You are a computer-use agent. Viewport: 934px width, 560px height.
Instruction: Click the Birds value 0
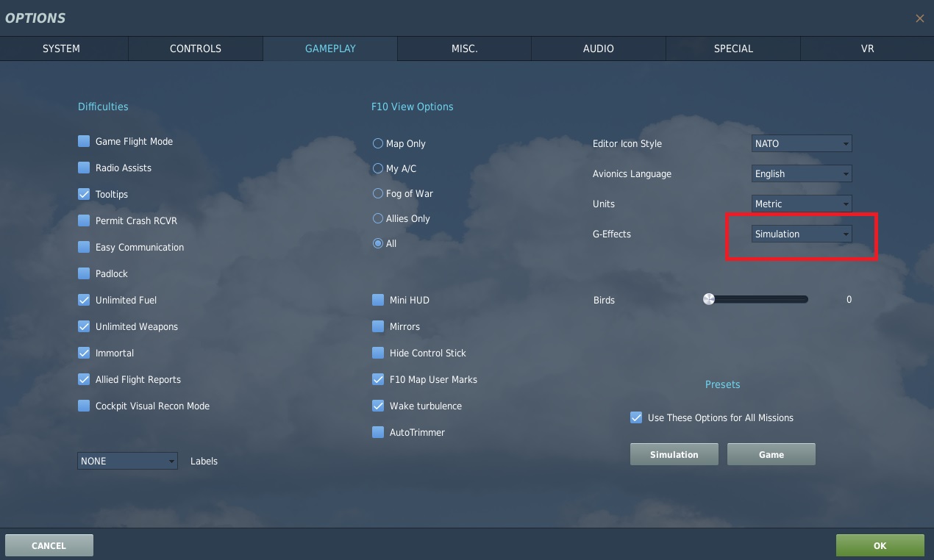point(849,300)
